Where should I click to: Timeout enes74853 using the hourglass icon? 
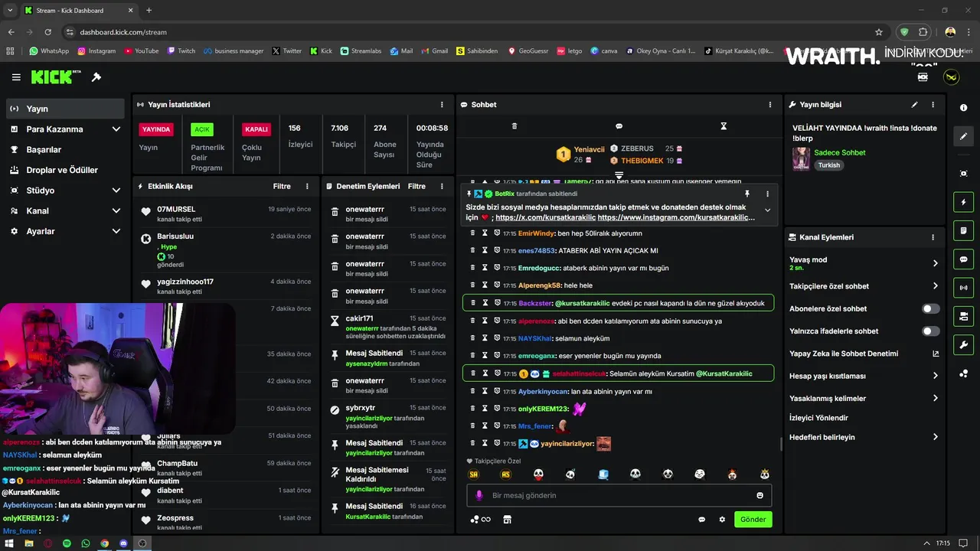coord(485,250)
